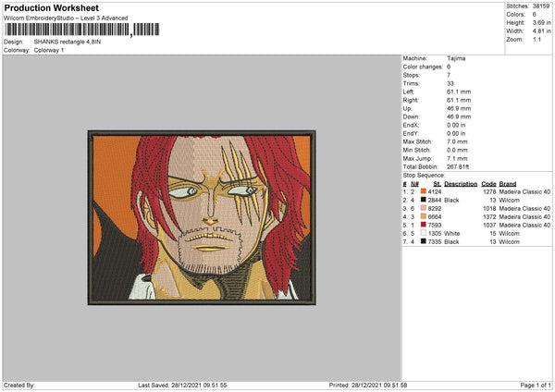Screen dimensions: 555x392
Task: Click the 'Up:' label
Action: (407, 108)
